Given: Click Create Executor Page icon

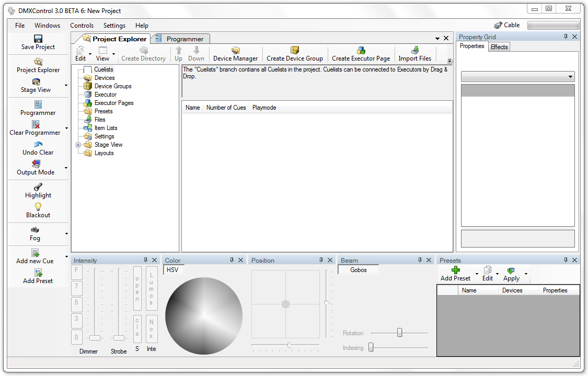Looking at the screenshot, I should (x=361, y=51).
